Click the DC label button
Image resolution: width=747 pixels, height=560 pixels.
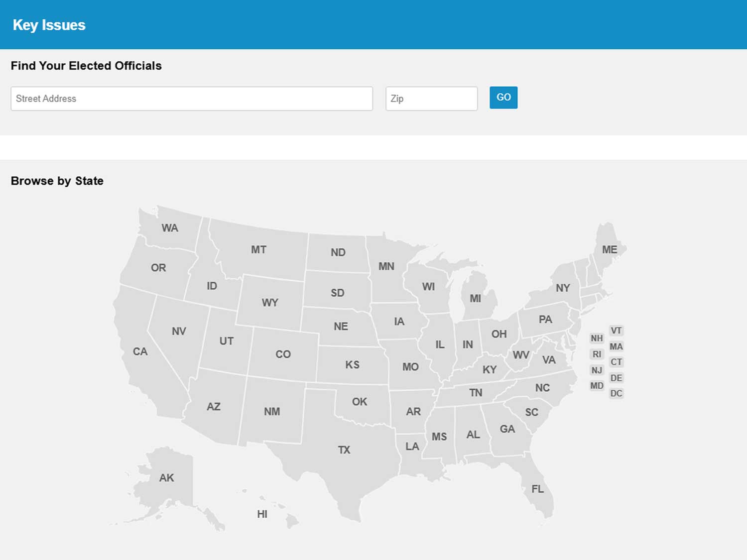coord(616,393)
